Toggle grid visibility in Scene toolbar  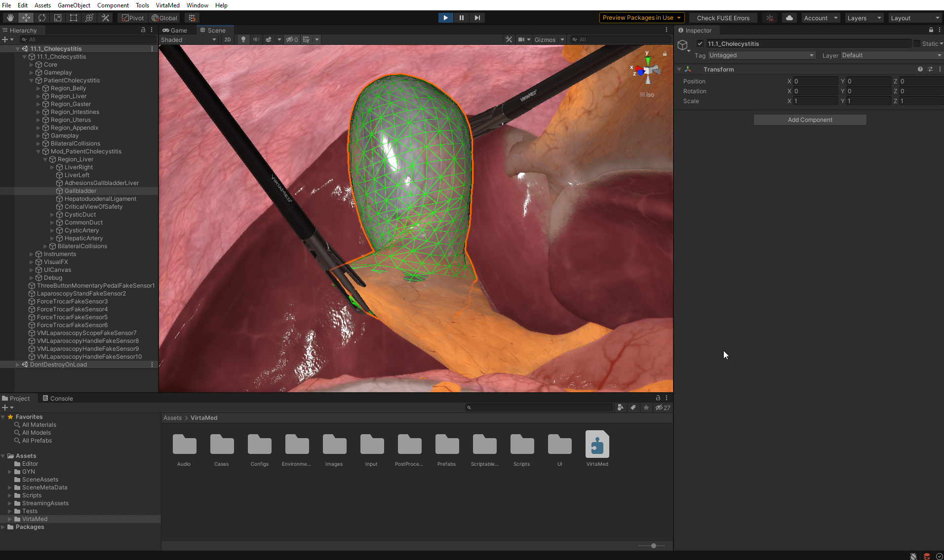coord(306,39)
